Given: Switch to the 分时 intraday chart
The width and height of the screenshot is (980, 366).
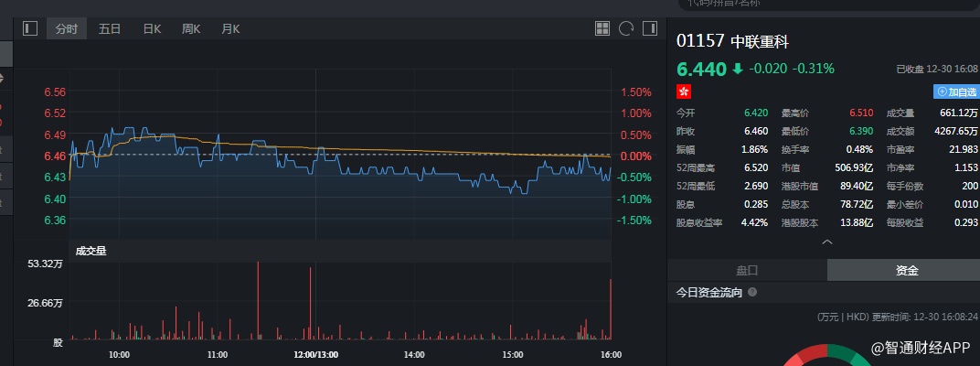Looking at the screenshot, I should pyautogui.click(x=66, y=28).
